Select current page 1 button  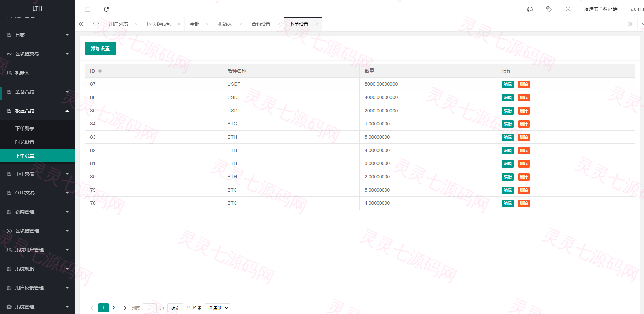coord(103,308)
